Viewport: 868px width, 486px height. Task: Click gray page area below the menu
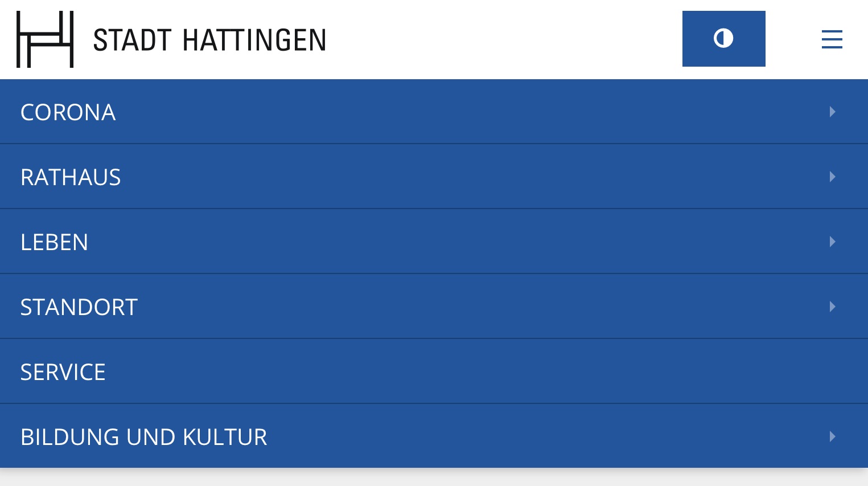point(434,477)
